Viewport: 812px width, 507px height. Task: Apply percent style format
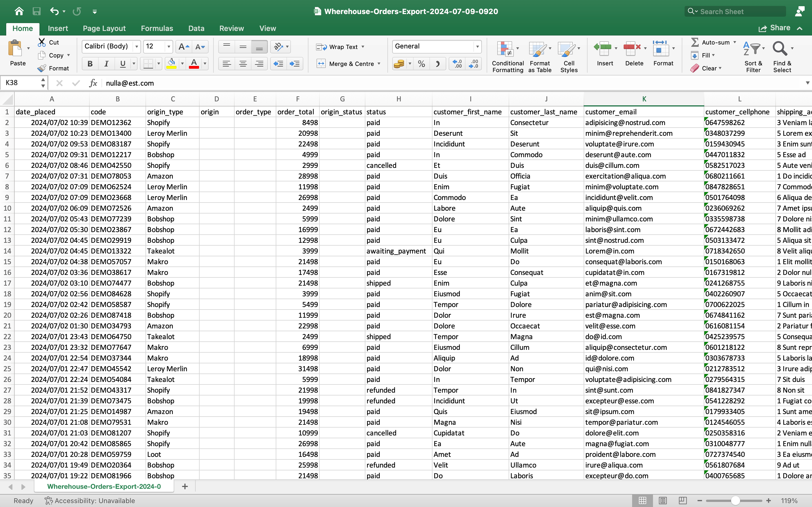422,64
